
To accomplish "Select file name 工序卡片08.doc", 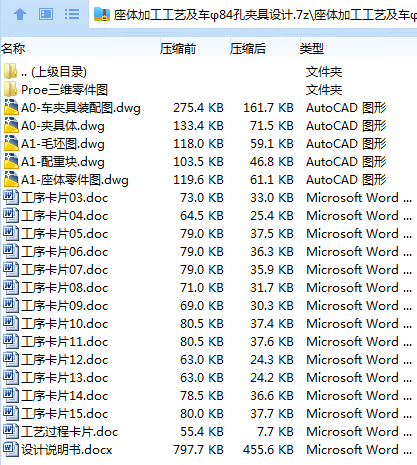I will [65, 288].
